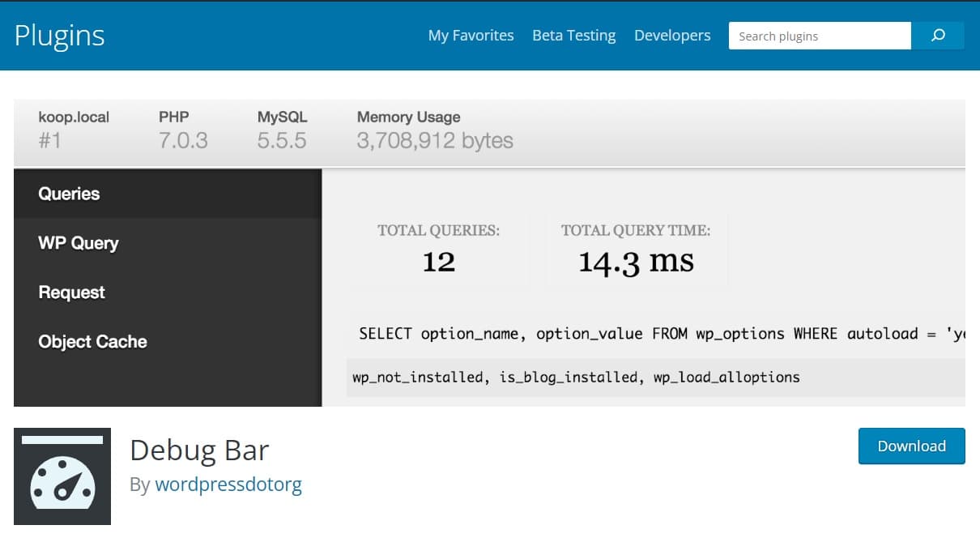Go to My Favorites
Screen dimensions: 980x538
pyautogui.click(x=471, y=36)
